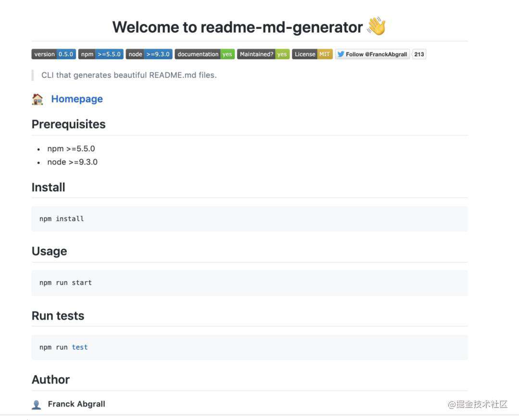Click the author silhouette icon
The width and height of the screenshot is (519, 420).
point(37,405)
